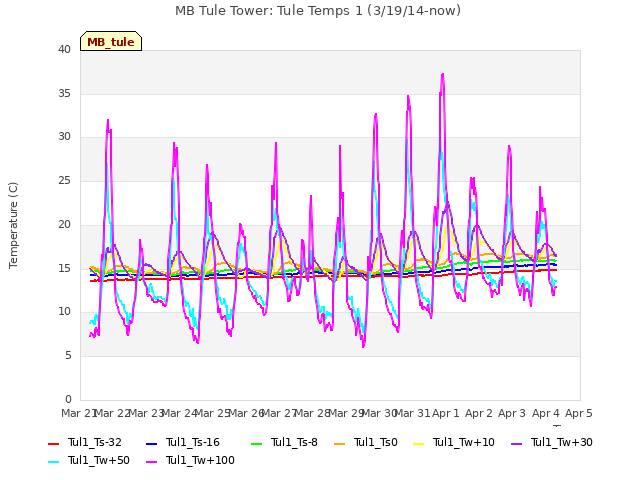The height and width of the screenshot is (480, 640).
Task: Click the Temperature (C) axis title
Action: coord(13,225)
